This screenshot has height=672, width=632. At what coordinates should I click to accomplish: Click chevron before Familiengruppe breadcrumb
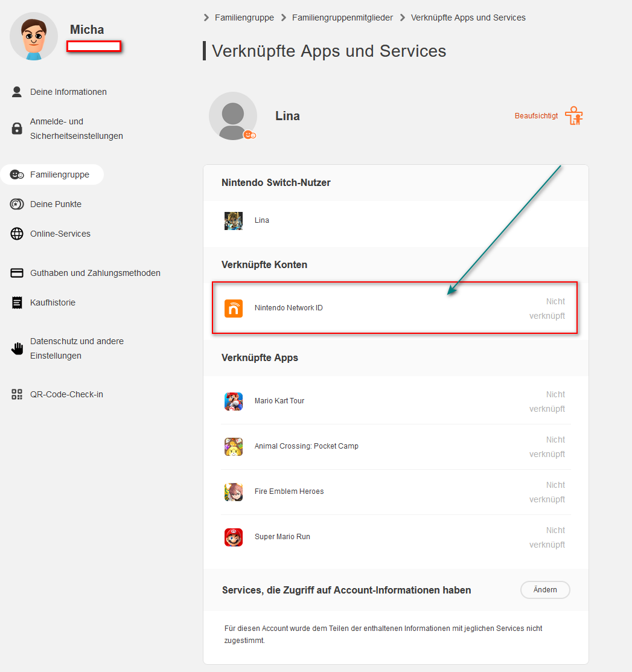(x=206, y=18)
